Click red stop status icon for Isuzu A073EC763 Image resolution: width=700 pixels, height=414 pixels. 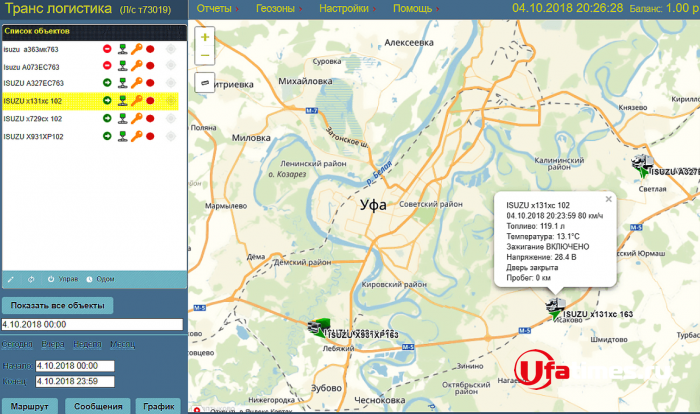(x=107, y=66)
